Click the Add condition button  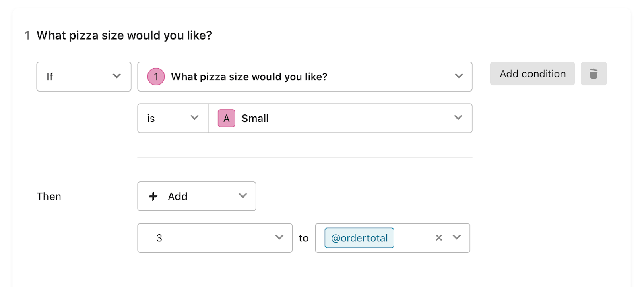(532, 74)
